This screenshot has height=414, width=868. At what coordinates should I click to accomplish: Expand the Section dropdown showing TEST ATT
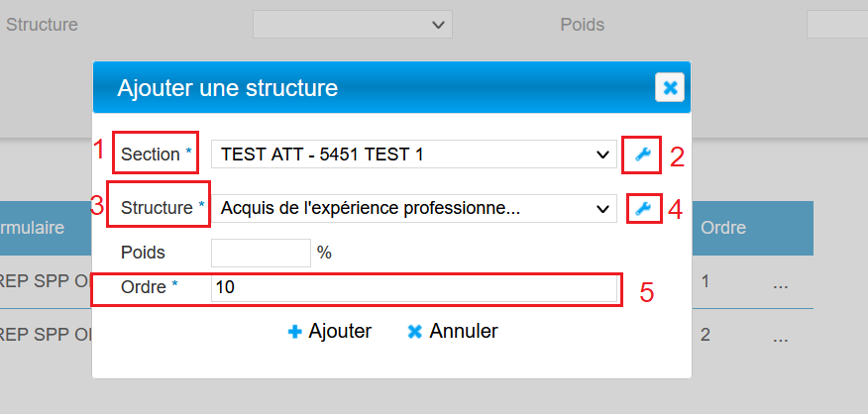point(414,155)
